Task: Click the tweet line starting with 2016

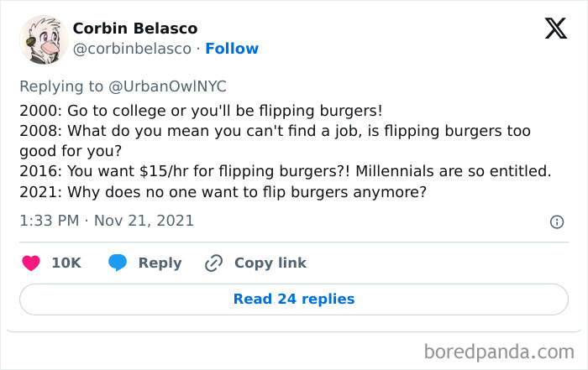Action: (285, 171)
